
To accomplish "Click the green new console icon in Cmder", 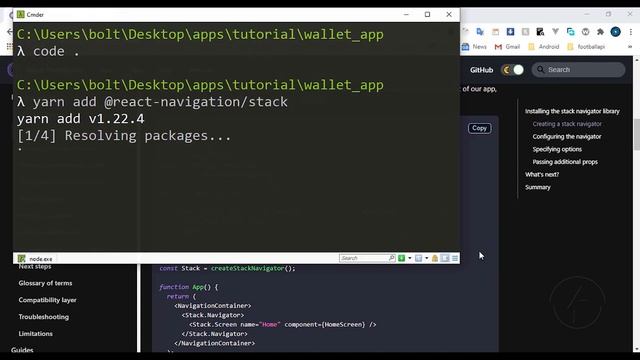I will click(x=402, y=258).
